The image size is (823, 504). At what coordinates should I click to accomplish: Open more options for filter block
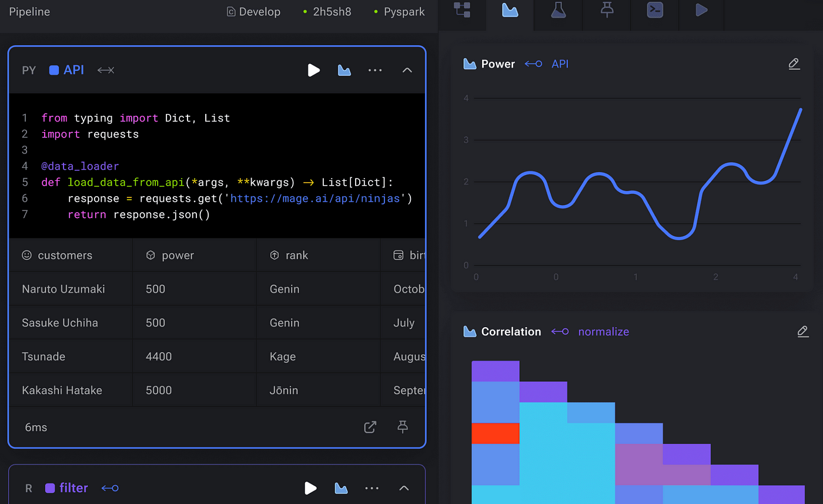coord(372,488)
